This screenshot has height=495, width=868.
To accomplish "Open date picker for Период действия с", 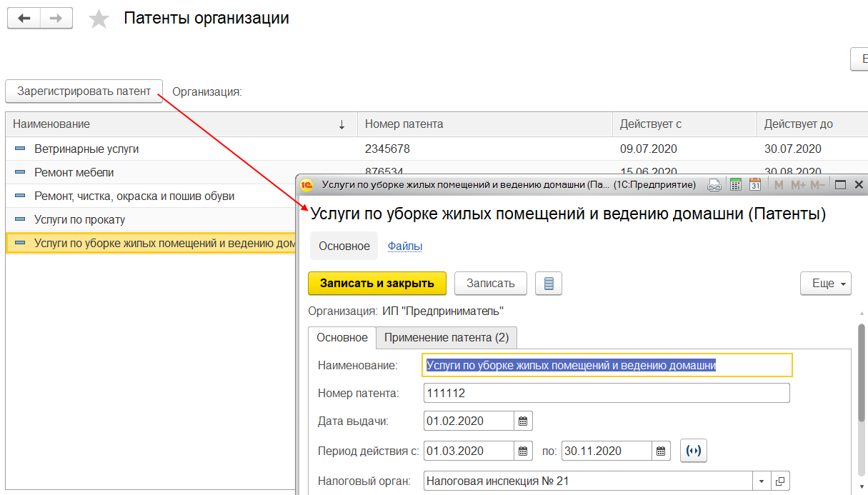I will (523, 451).
